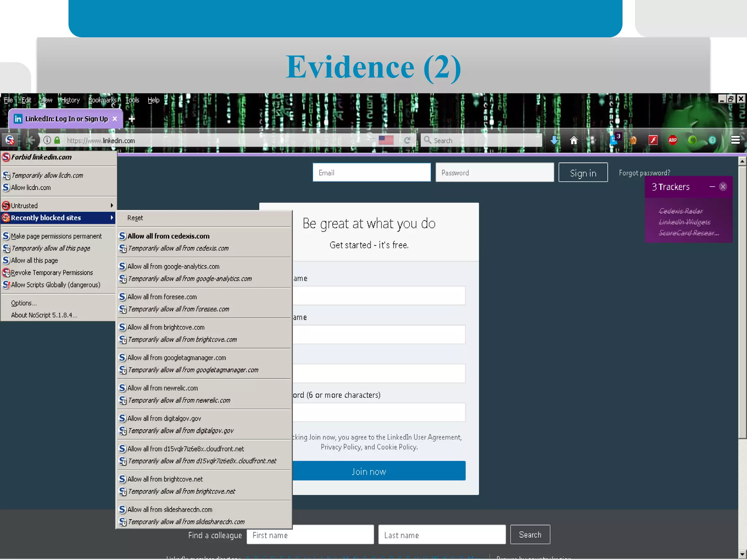Click the Sign in button
747x560 pixels.
click(583, 172)
